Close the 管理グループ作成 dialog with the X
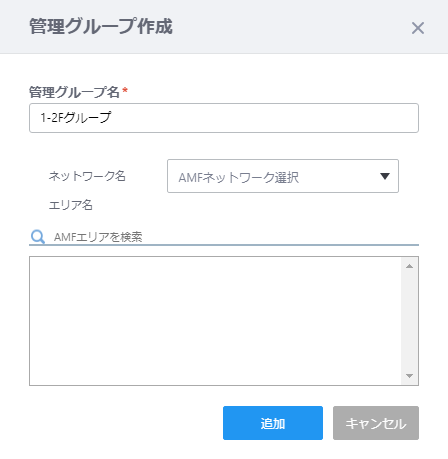 pyautogui.click(x=418, y=28)
